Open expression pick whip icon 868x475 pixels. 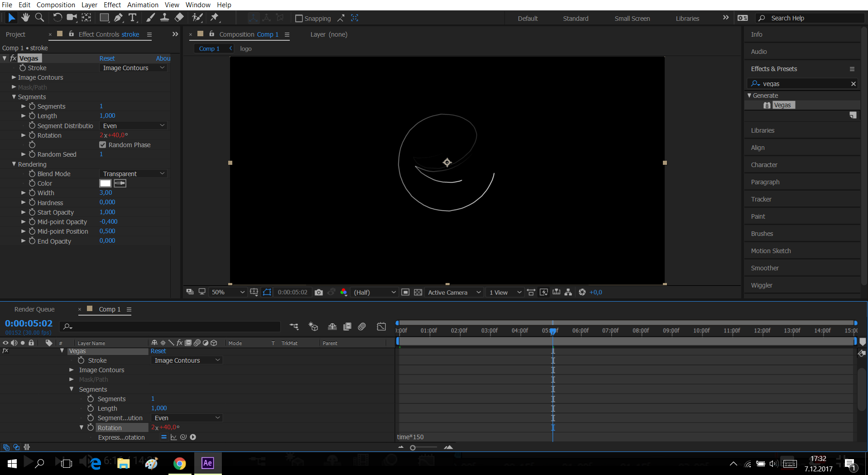tap(183, 437)
